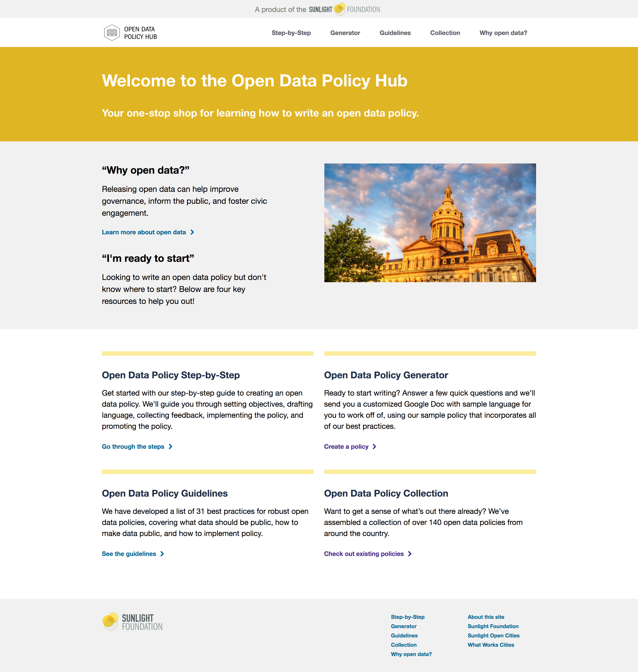Click the “Why open data?” section heading
Screen dimensions: 638x672
coord(146,170)
